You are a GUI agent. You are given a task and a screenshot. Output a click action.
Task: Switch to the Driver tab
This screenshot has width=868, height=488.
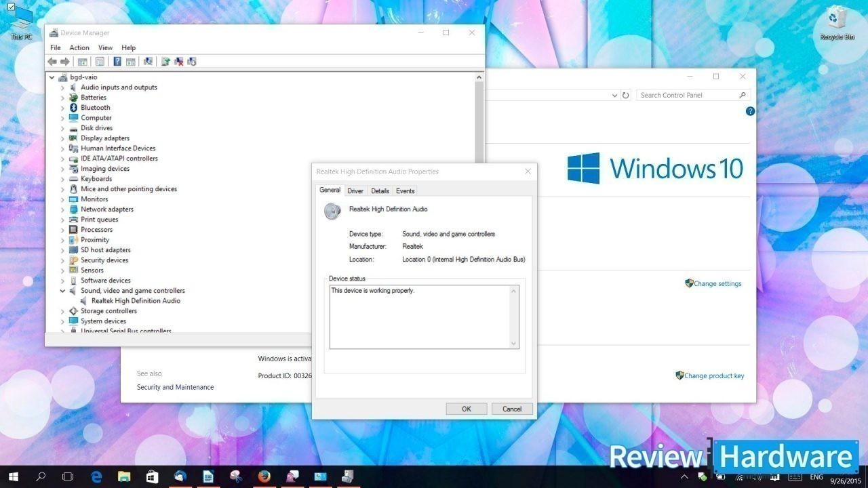point(355,191)
